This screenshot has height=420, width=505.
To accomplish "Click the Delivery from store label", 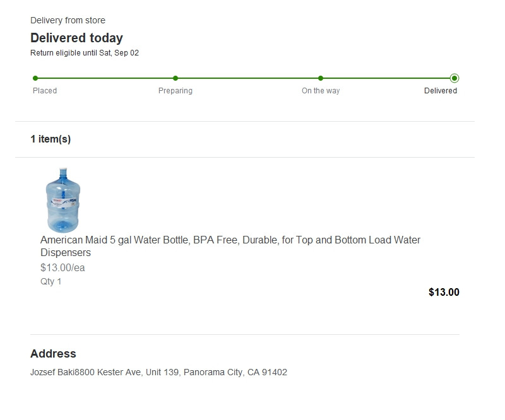I will point(68,20).
